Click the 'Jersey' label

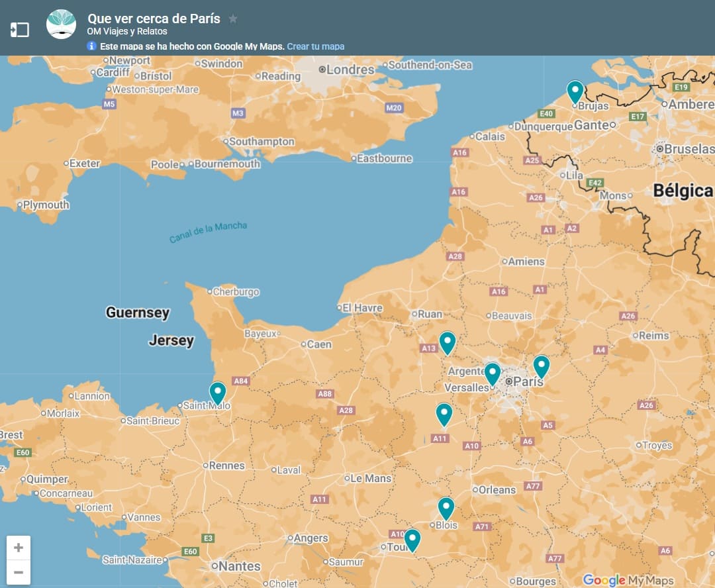coord(171,340)
